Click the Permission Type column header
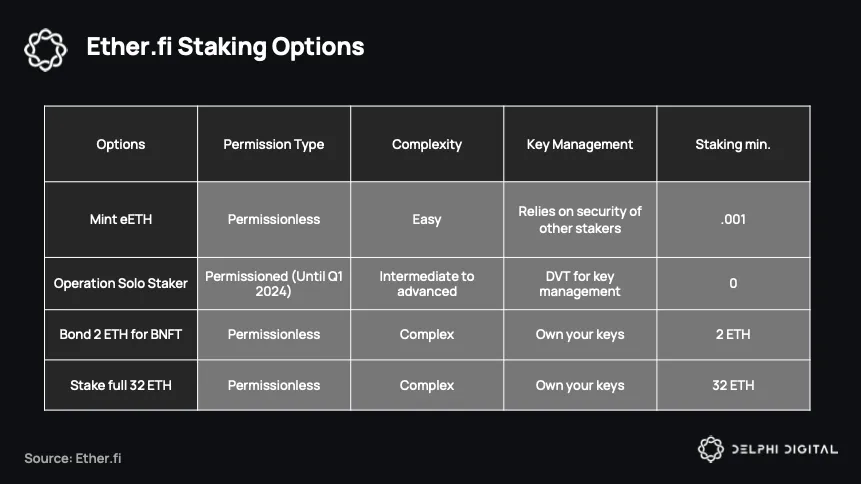The image size is (861, 484). click(273, 144)
